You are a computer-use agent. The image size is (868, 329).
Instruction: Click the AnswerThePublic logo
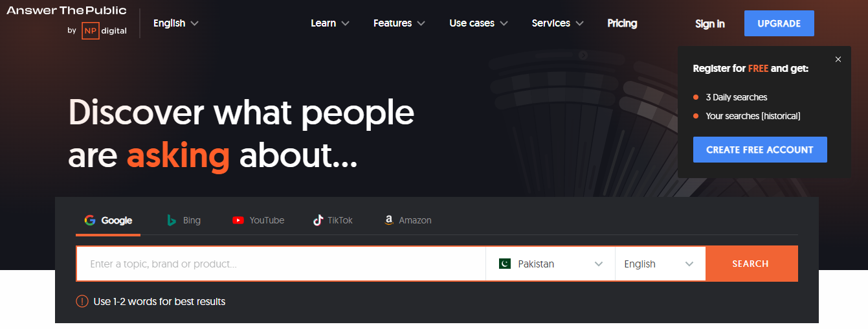click(x=67, y=10)
